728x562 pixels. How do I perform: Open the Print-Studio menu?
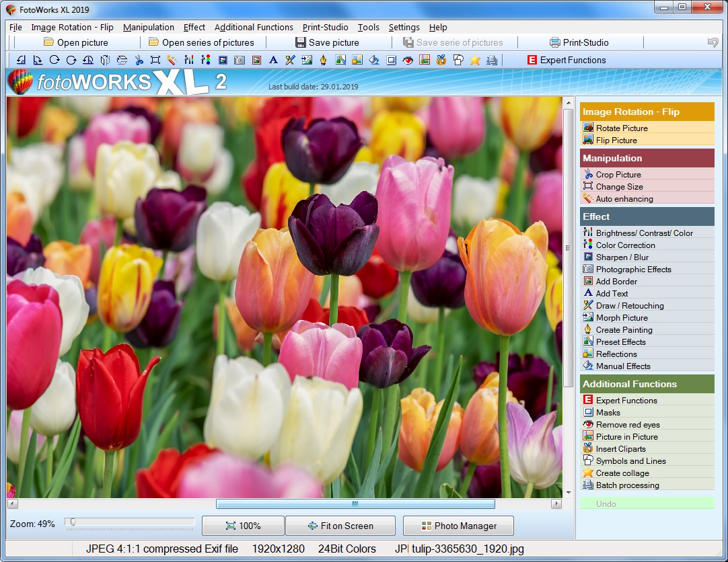[x=325, y=28]
